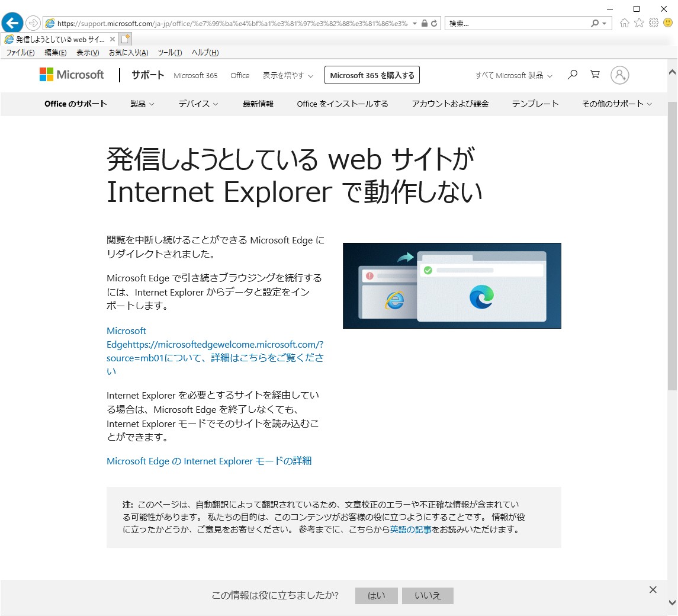Click the Home icon in browser toolbar

pyautogui.click(x=624, y=23)
